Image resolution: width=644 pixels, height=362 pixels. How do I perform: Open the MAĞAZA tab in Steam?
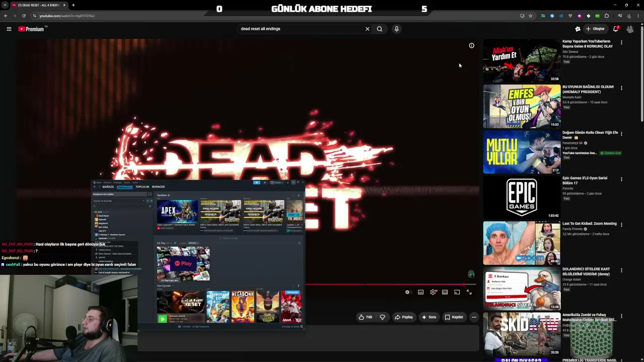[x=108, y=187]
